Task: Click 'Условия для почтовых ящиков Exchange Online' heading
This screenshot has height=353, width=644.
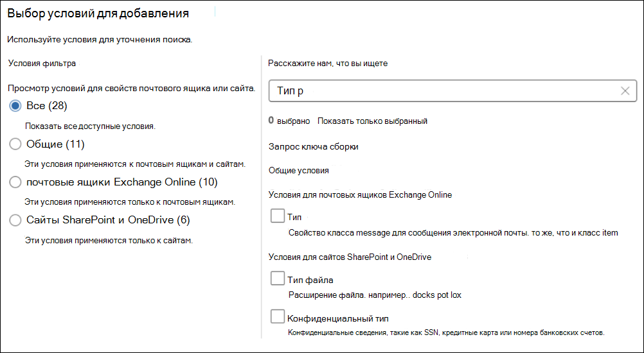Action: click(x=360, y=194)
